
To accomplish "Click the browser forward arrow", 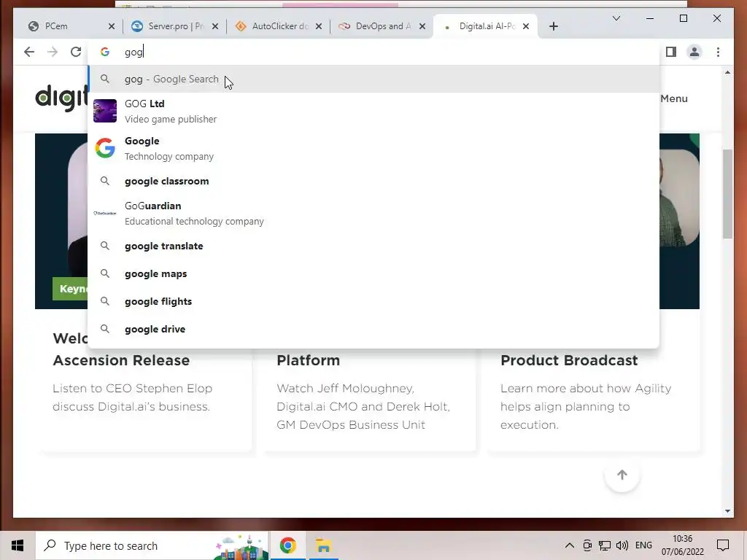I will tap(53, 52).
